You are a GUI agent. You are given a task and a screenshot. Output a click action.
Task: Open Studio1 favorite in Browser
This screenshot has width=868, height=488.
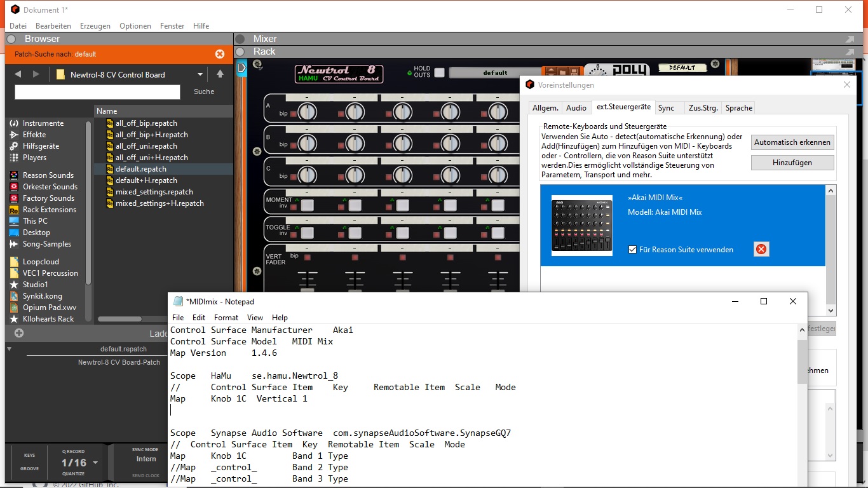[29, 285]
